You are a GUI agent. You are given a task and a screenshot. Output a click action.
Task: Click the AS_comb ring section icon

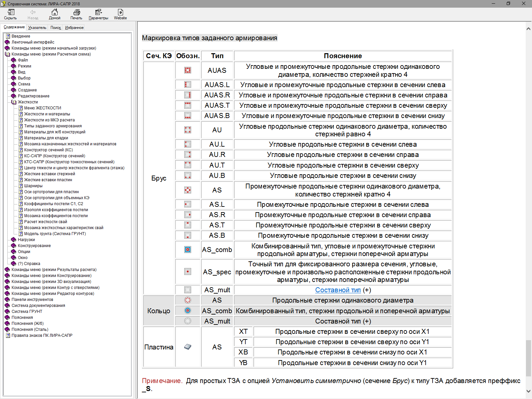coord(188,311)
